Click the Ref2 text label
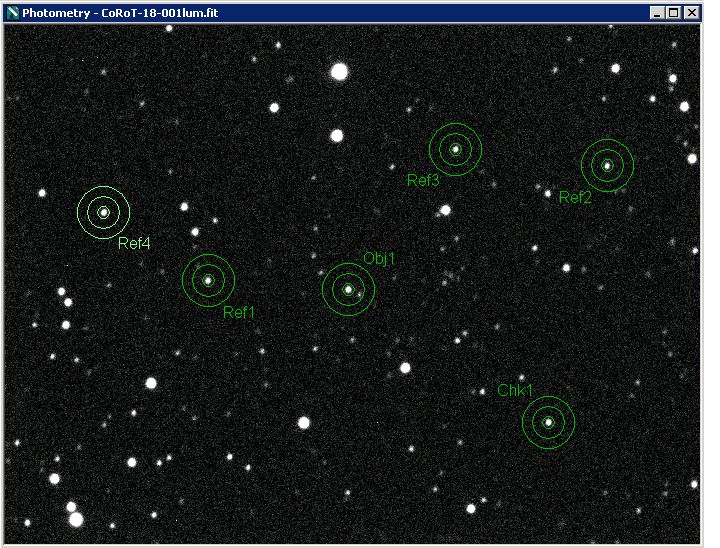 (x=575, y=197)
